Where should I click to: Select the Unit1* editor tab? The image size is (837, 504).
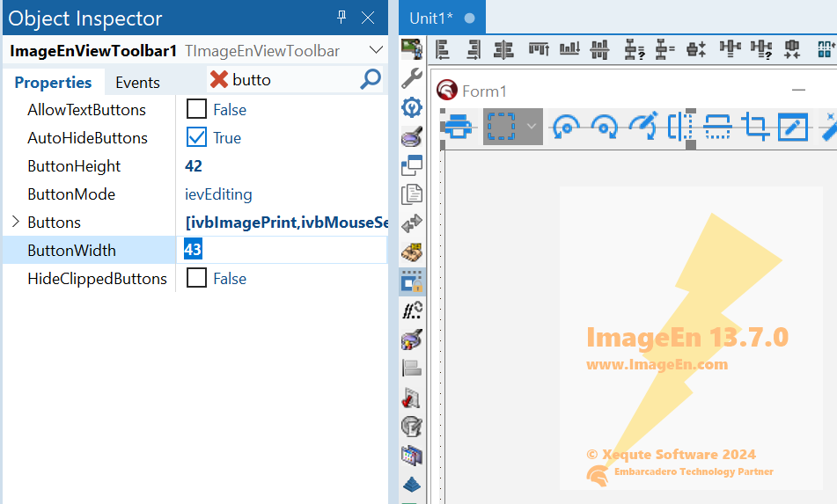[442, 18]
